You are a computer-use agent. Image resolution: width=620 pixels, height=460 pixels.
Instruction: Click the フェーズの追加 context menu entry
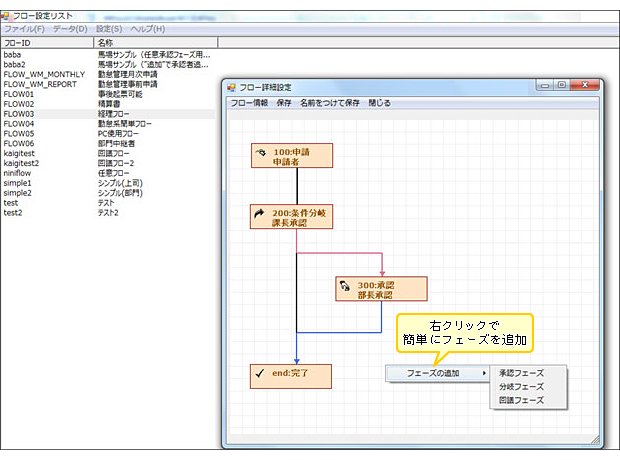coord(437,373)
